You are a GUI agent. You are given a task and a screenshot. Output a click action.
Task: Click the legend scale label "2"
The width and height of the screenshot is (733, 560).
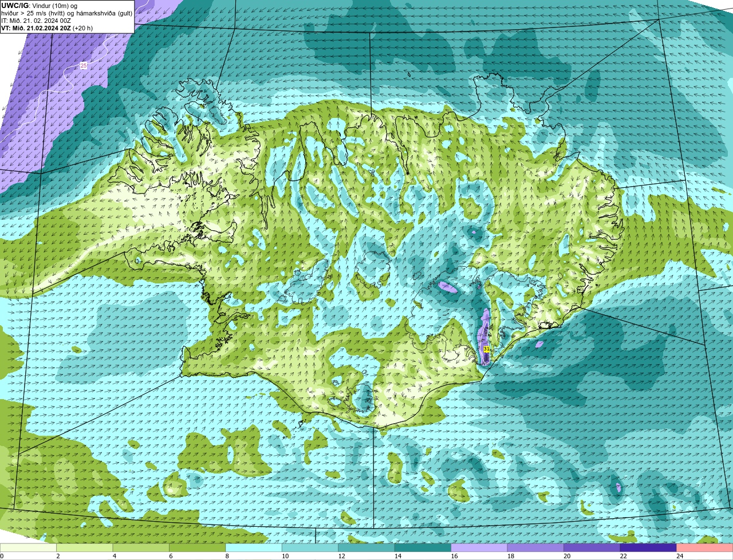tap(58, 556)
